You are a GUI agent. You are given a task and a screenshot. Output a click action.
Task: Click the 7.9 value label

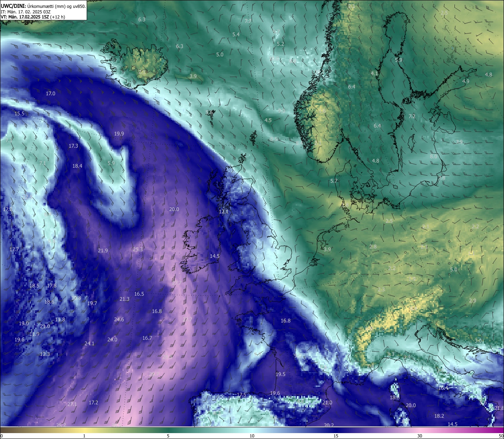[x=459, y=141]
